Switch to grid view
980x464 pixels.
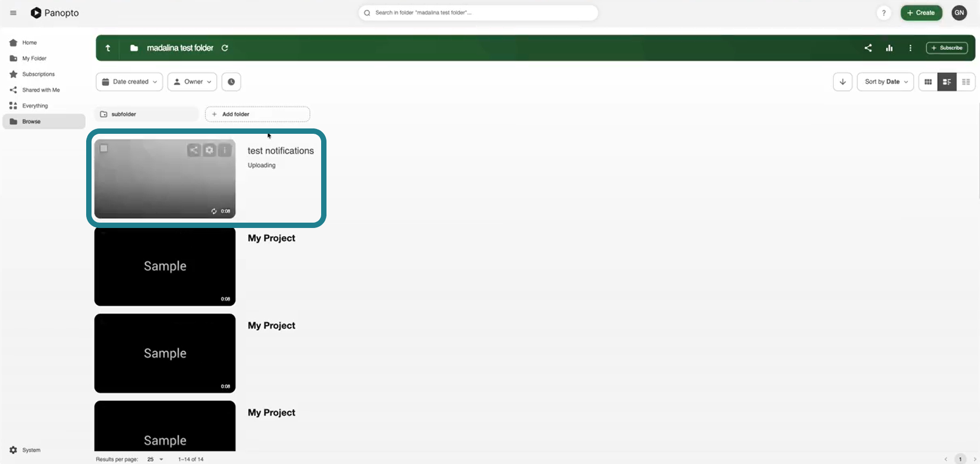(x=928, y=82)
